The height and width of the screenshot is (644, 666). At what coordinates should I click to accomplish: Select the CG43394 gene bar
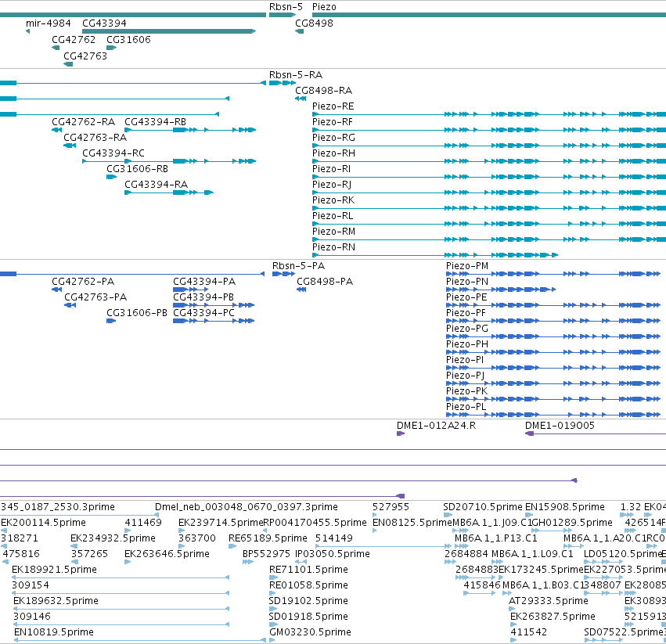[169, 31]
